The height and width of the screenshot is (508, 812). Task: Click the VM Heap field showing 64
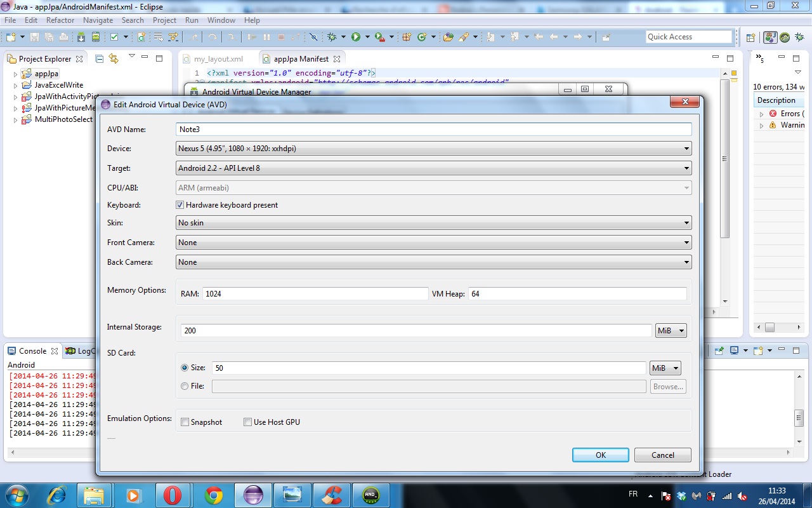[577, 294]
